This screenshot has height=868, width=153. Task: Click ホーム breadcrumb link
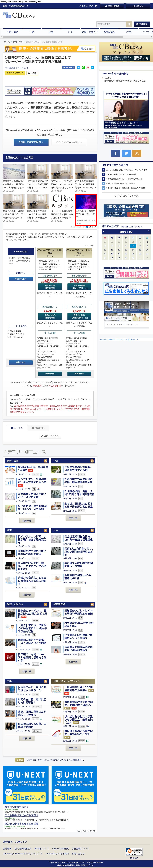7,42
